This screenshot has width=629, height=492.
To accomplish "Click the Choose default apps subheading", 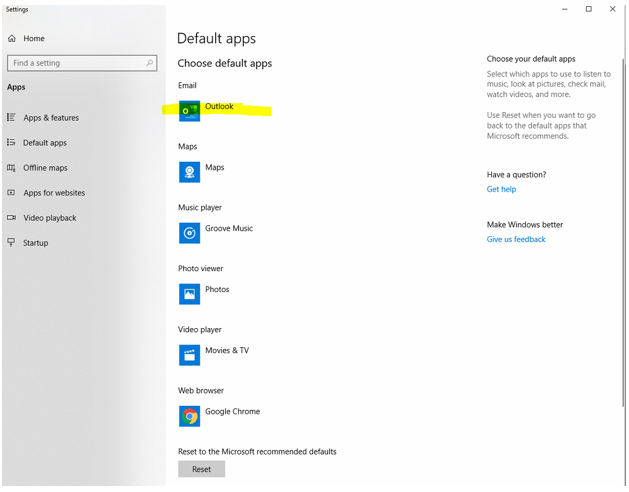I will tap(225, 63).
